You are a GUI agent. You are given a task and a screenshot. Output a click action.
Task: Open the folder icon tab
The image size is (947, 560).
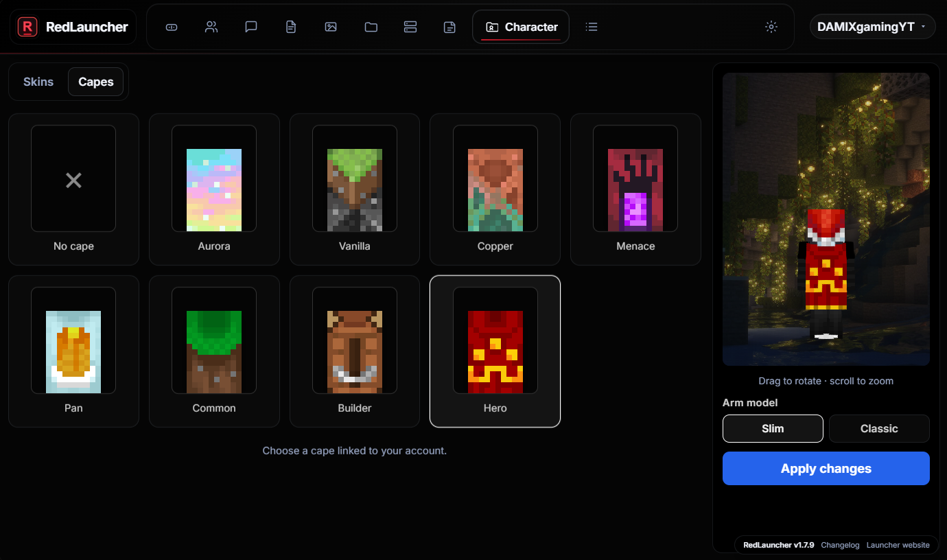[x=371, y=27]
